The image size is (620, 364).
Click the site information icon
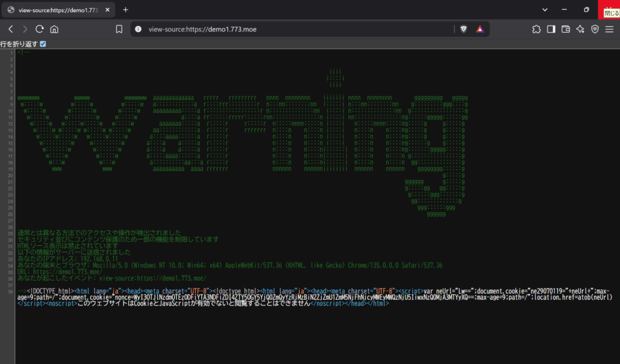pos(138,29)
